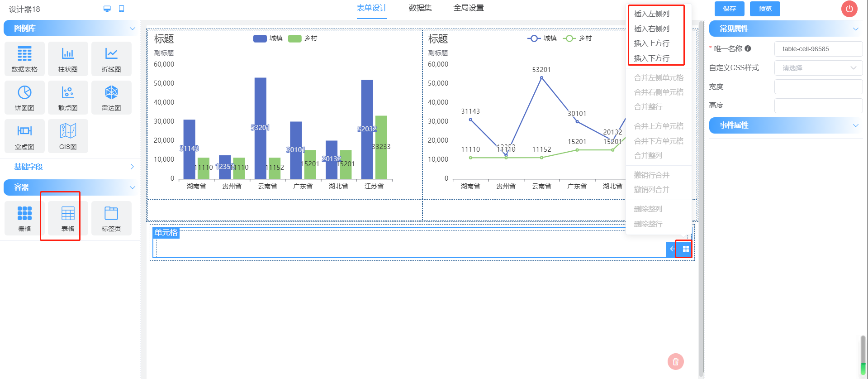The image size is (868, 379).
Task: Click the 唯一名称 input field
Action: 818,49
